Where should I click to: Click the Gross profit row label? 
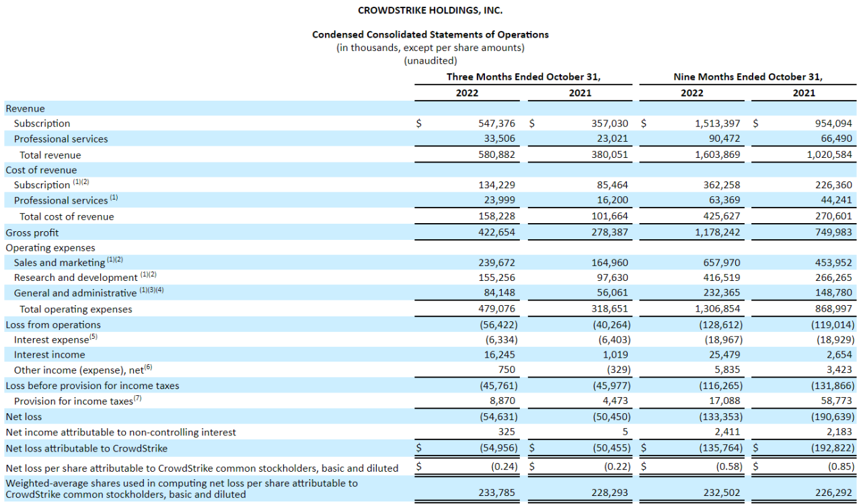point(32,233)
